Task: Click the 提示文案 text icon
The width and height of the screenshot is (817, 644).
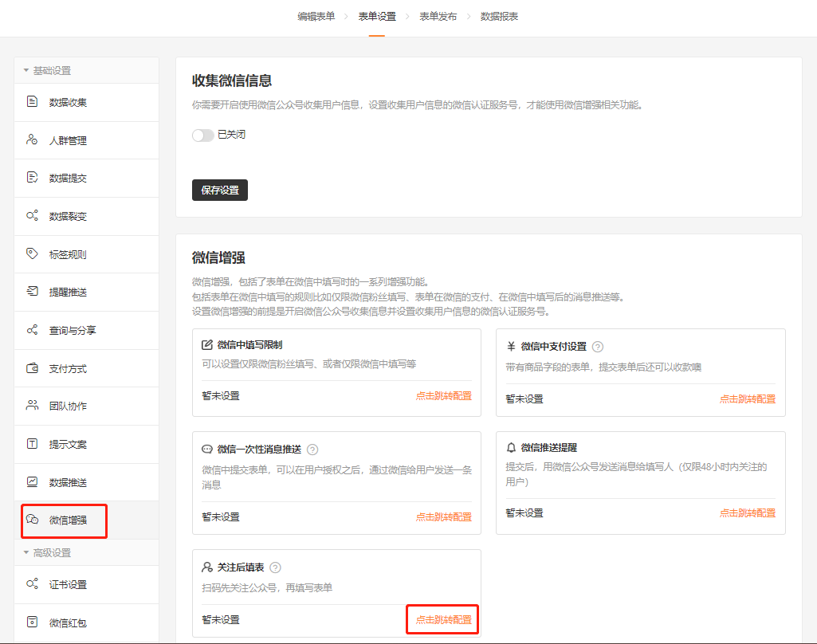Action: [33, 444]
